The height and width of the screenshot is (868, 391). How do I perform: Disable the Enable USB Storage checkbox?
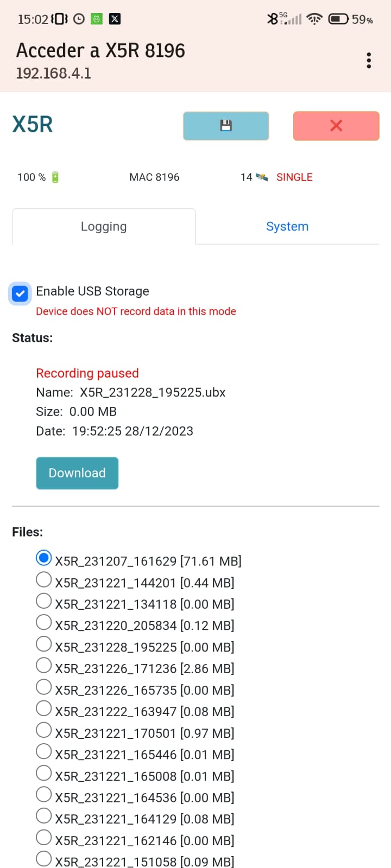20,293
